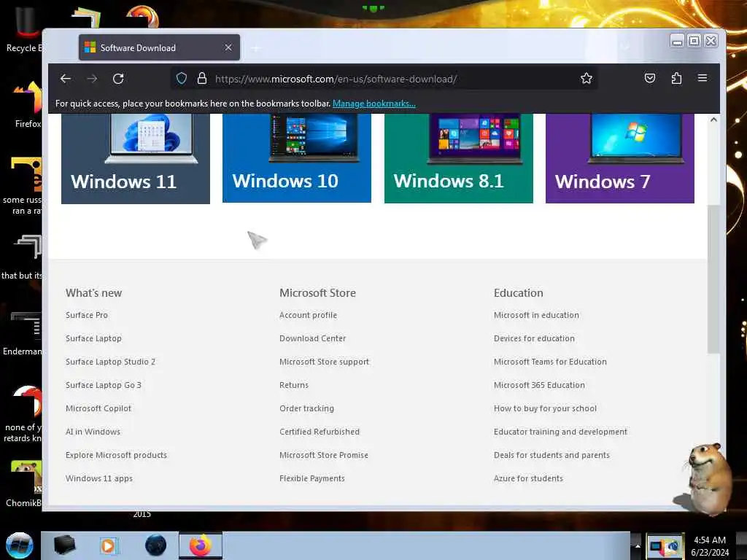
Task: Open Microsoft in education link
Action: coord(536,315)
